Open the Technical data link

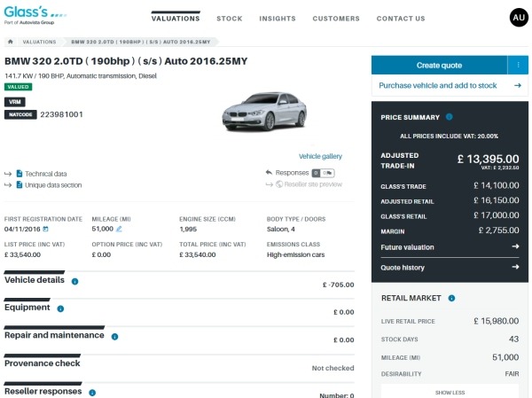(45, 174)
